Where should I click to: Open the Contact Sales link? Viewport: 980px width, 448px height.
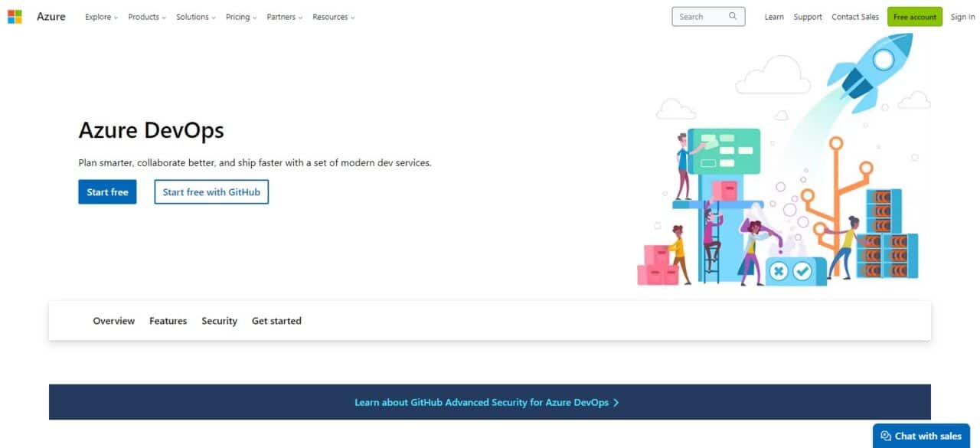coord(855,17)
